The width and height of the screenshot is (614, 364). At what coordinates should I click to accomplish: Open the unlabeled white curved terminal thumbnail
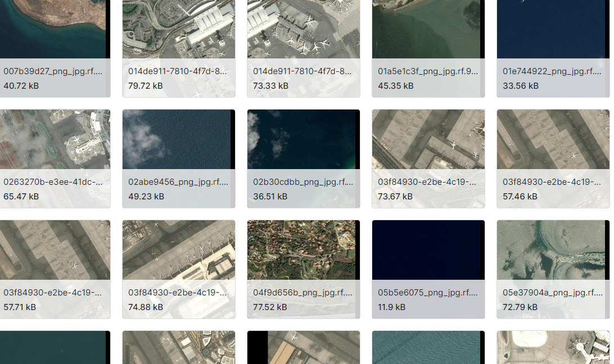(553, 347)
